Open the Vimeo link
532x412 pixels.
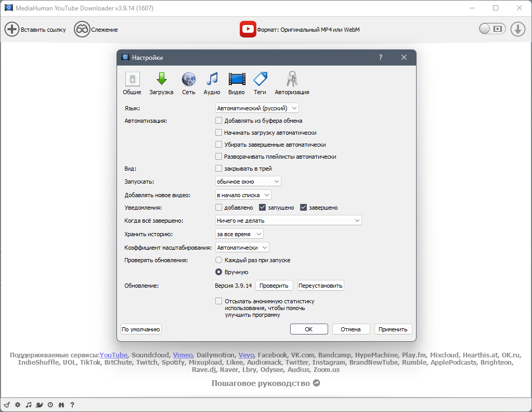[x=183, y=355]
